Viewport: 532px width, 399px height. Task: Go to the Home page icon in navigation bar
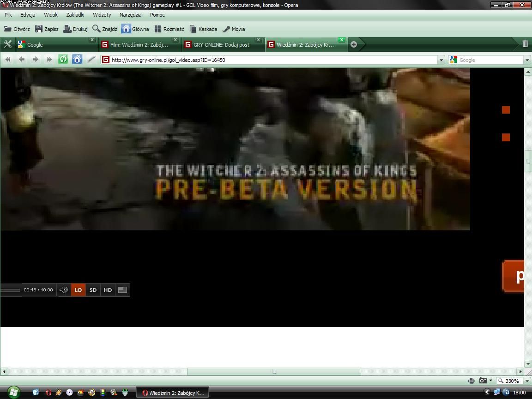point(77,59)
